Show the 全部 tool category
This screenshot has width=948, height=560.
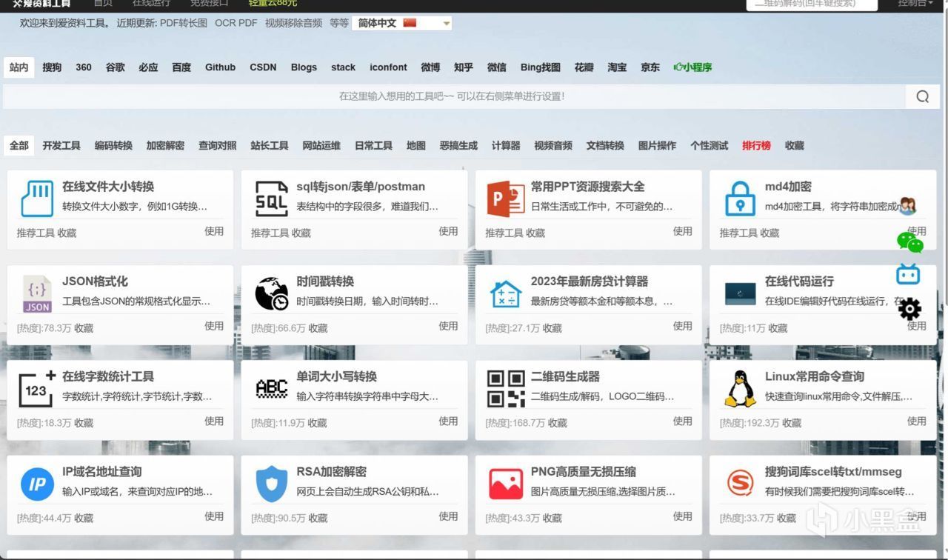(19, 145)
